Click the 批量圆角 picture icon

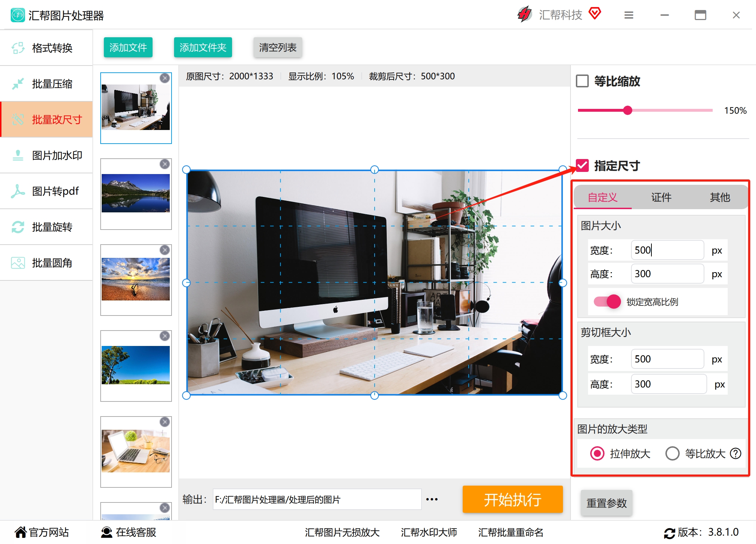(x=18, y=263)
